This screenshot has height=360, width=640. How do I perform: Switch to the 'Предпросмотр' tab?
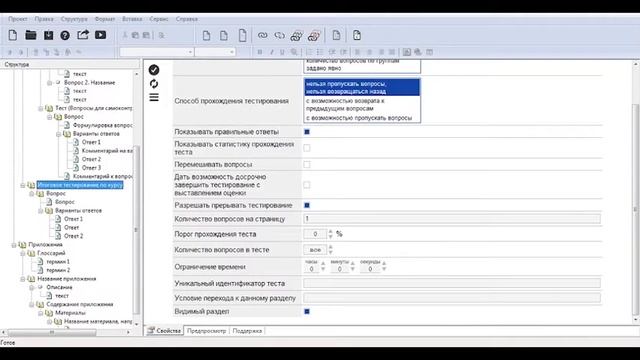207,331
